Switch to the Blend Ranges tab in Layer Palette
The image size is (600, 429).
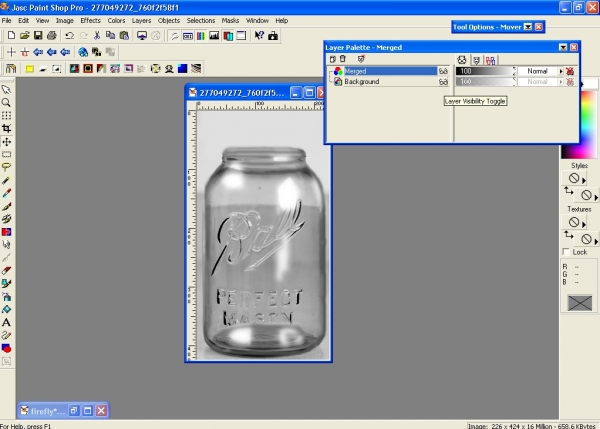tap(490, 60)
